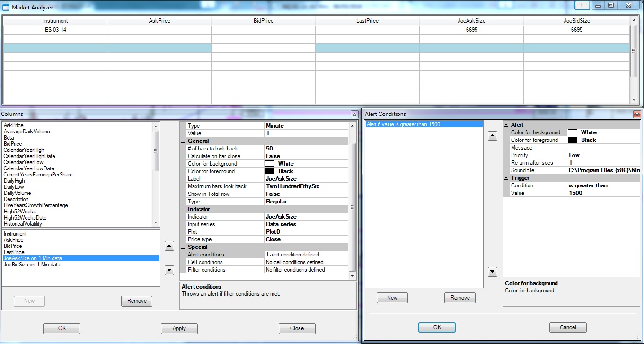Click the available columns list scrollbar

(156, 174)
